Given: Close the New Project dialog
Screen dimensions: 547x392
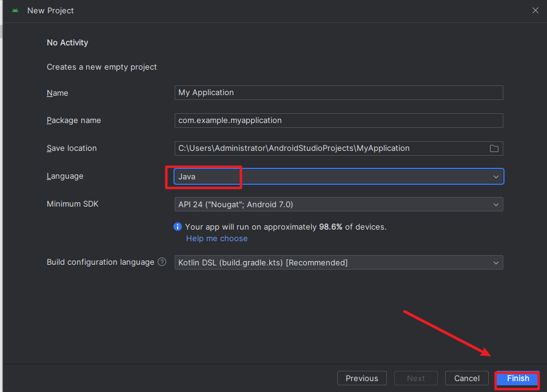Looking at the screenshot, I should click(535, 10).
